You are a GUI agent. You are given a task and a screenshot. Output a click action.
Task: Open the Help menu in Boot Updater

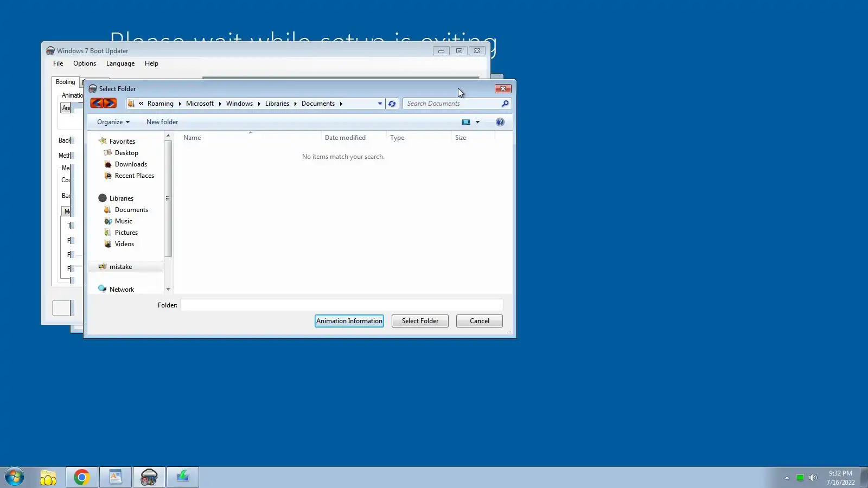(x=151, y=63)
